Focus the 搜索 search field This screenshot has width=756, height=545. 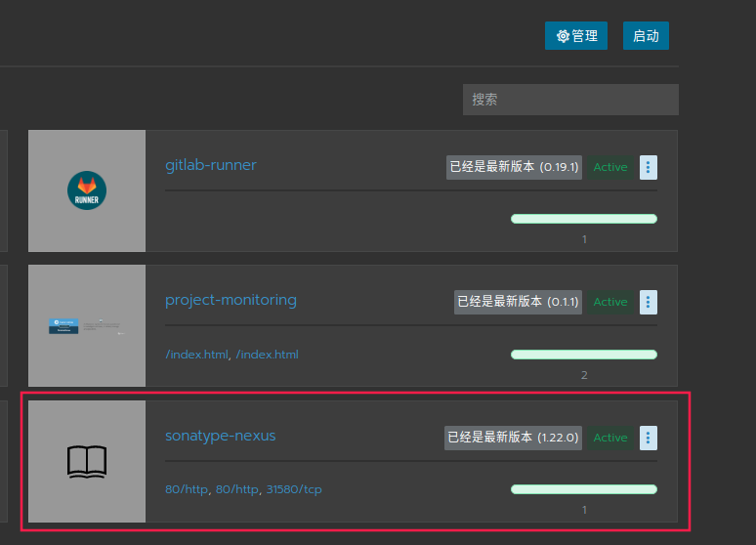tap(570, 100)
